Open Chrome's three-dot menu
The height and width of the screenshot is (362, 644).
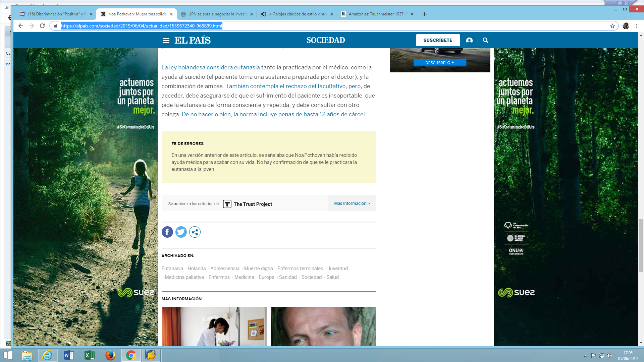pyautogui.click(x=637, y=26)
